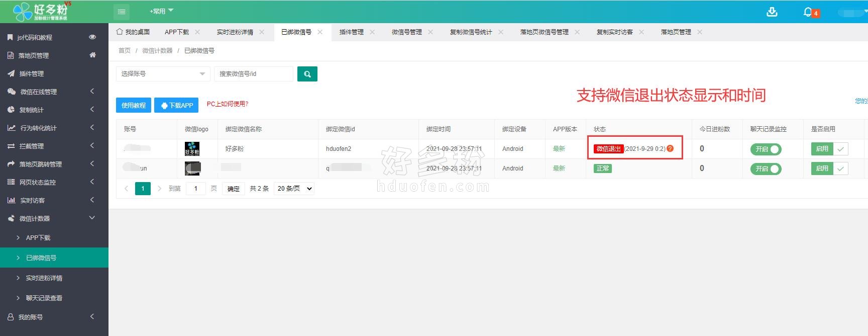Toggle chat monitoring switch in second row

766,169
